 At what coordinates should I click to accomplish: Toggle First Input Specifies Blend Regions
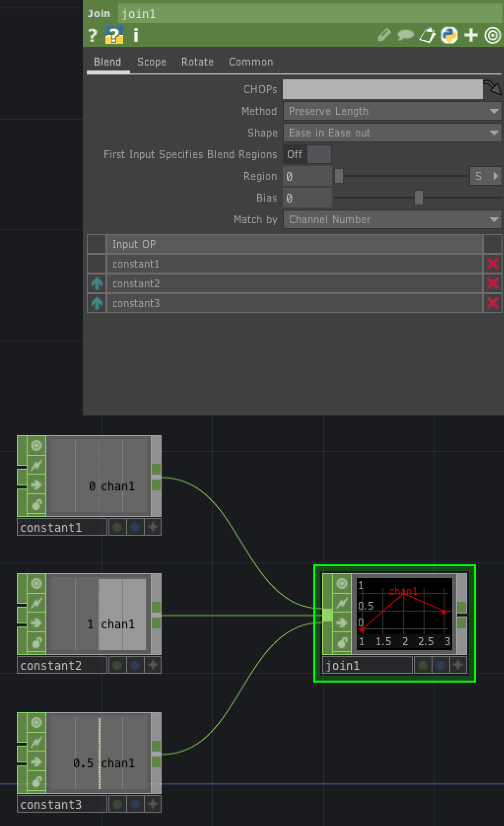tap(307, 154)
